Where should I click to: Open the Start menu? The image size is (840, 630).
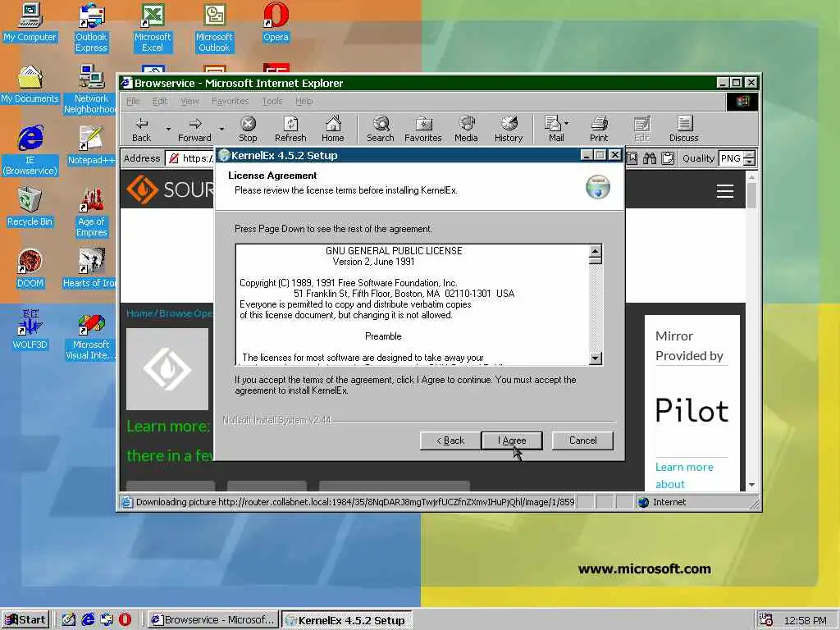(25, 620)
